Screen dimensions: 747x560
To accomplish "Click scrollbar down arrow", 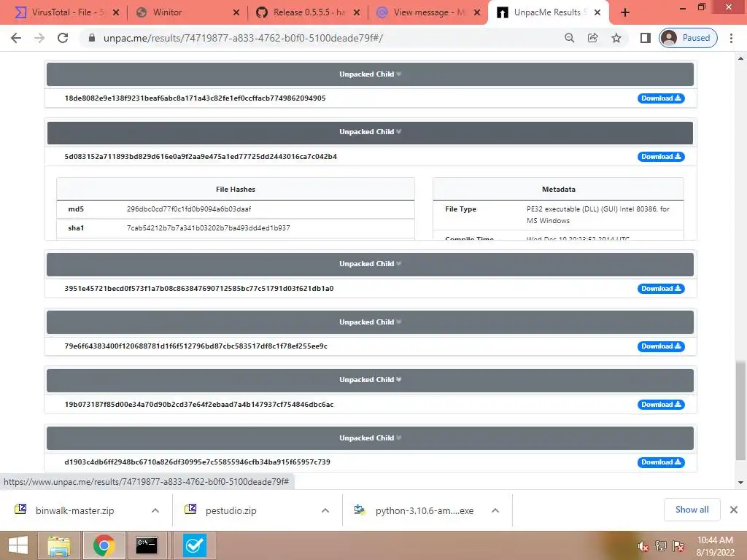I will pos(740,483).
